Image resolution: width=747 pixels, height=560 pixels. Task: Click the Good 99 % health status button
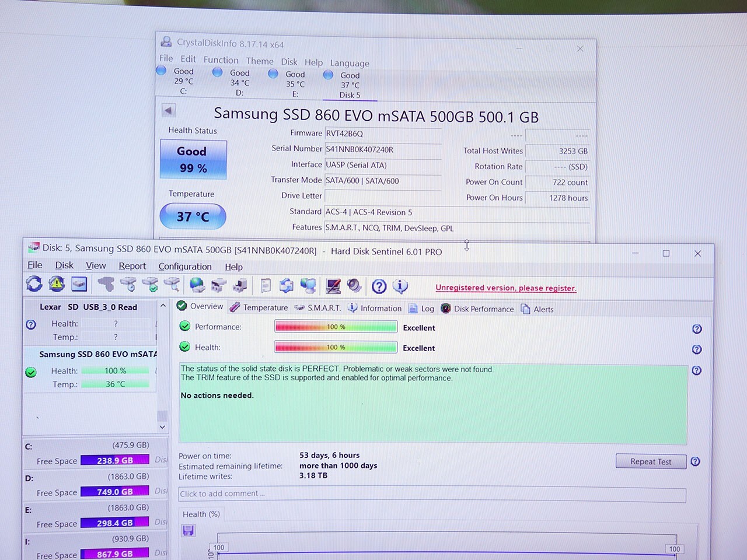193,159
